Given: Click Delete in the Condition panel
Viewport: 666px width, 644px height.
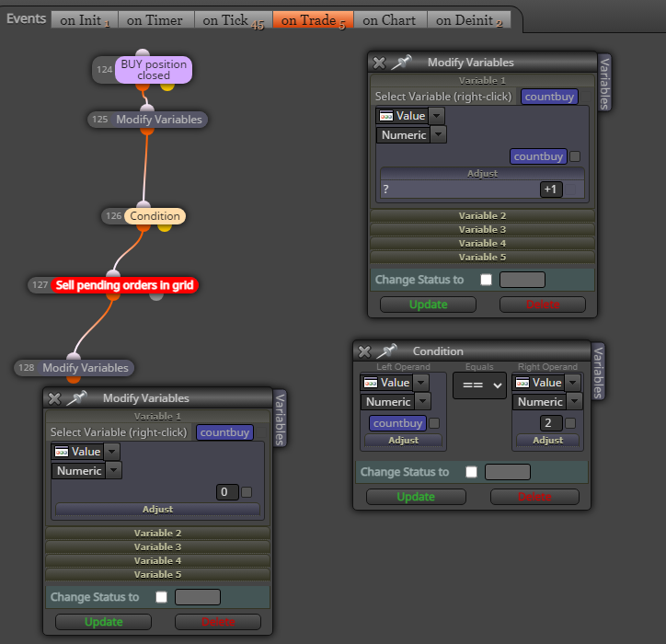Looking at the screenshot, I should click(534, 497).
